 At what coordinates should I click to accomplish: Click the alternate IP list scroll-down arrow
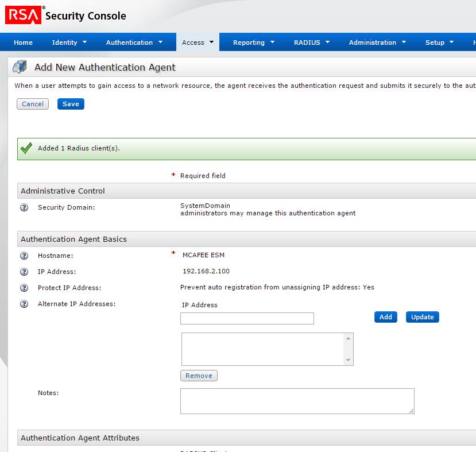click(348, 359)
